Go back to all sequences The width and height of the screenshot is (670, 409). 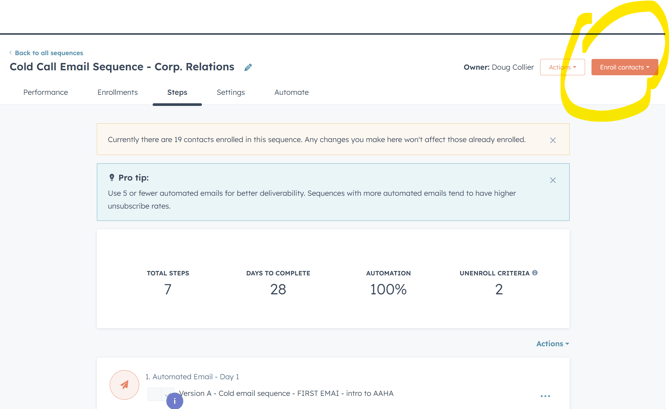[x=48, y=53]
